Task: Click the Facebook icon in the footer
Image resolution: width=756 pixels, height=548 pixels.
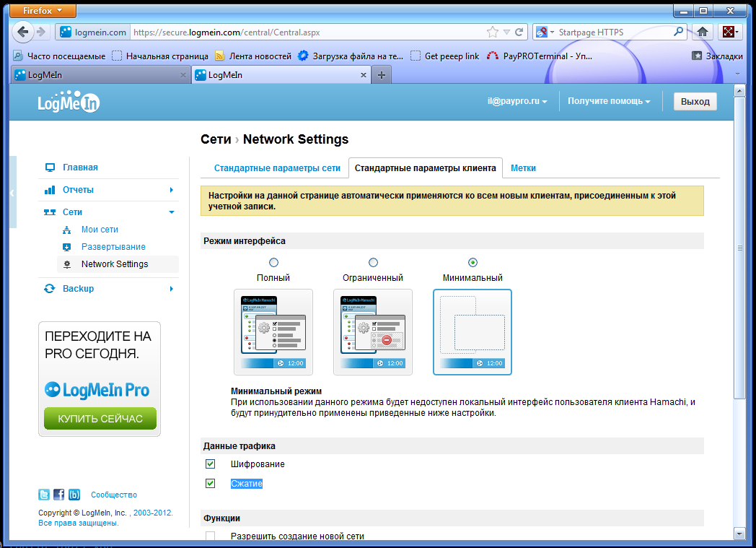Action: pyautogui.click(x=59, y=495)
